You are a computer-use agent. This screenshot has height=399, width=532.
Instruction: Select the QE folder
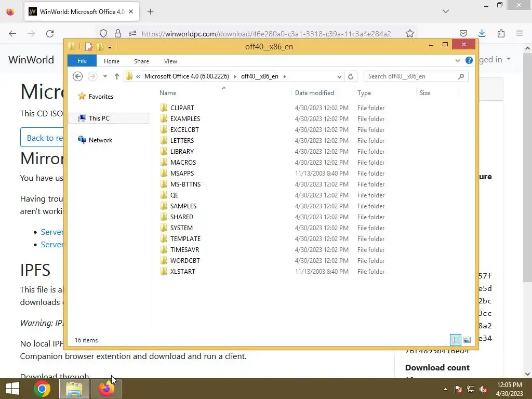(x=174, y=195)
